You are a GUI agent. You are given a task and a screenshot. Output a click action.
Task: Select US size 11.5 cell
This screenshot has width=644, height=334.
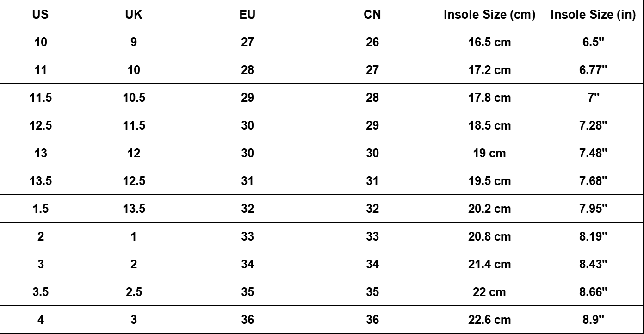[x=41, y=98]
